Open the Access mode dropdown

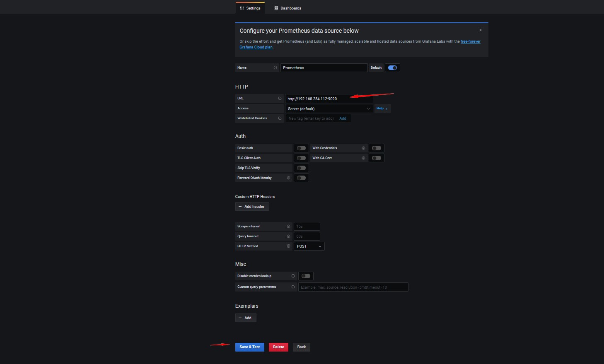[x=329, y=109]
